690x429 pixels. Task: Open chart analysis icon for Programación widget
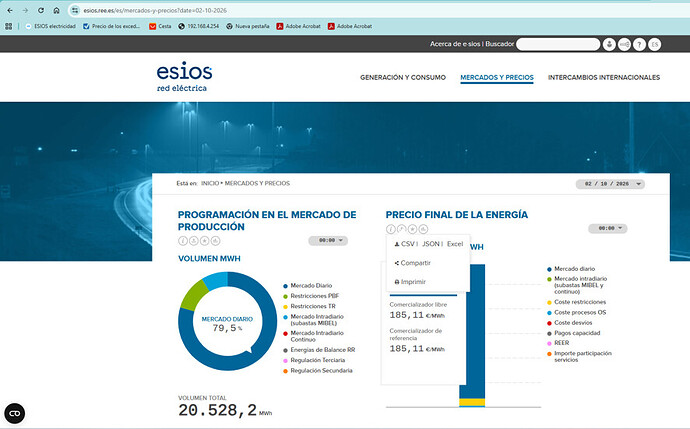click(215, 241)
